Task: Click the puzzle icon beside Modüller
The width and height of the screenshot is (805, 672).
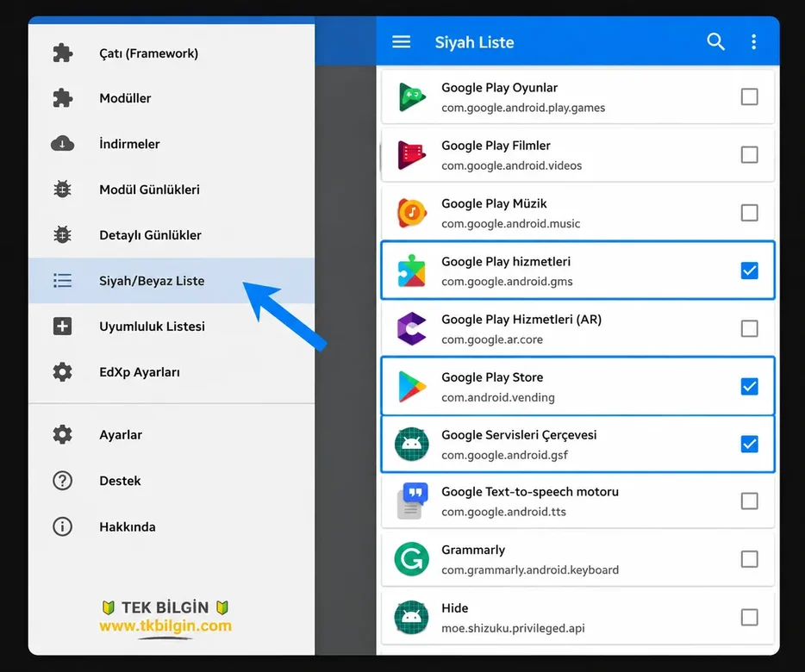Action: pos(63,98)
